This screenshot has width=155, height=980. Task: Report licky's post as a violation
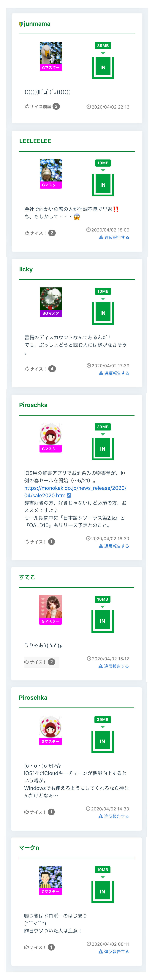(x=114, y=373)
